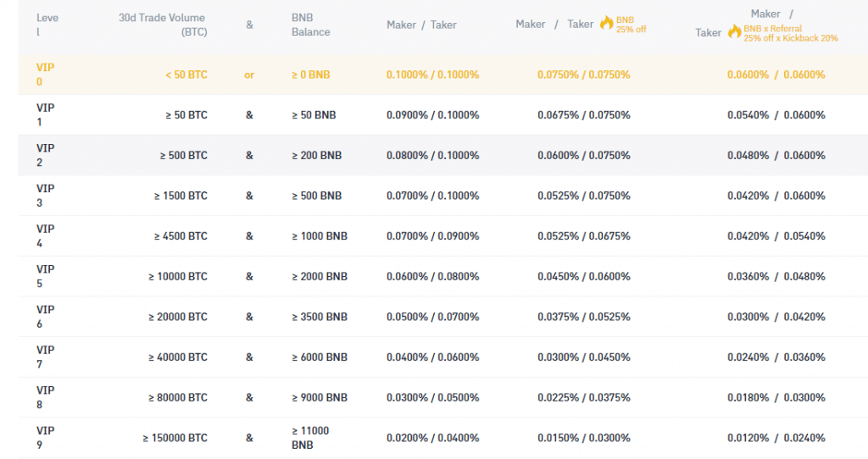Click the "0.0675% / 0.0750%" discounted fee cell
This screenshot has width=868, height=459.
[x=584, y=115]
